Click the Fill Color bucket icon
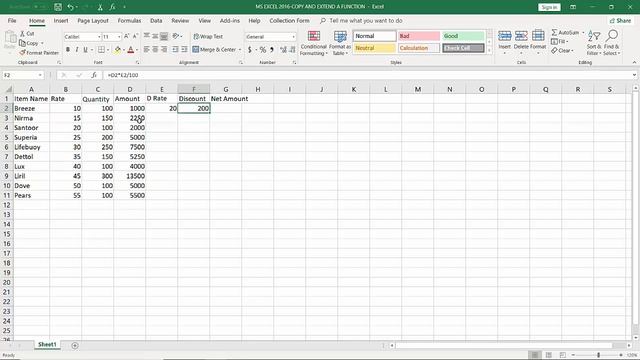640x360 pixels. [x=118, y=50]
